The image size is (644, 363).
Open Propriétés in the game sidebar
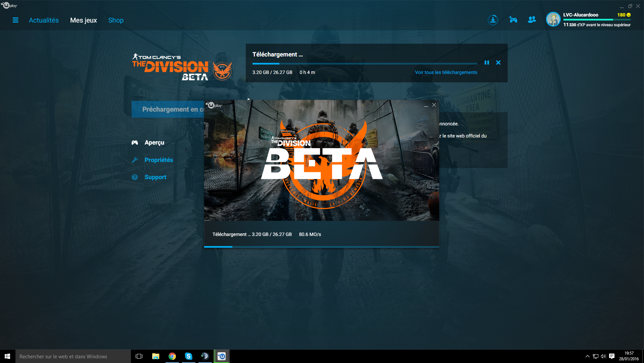(x=159, y=160)
